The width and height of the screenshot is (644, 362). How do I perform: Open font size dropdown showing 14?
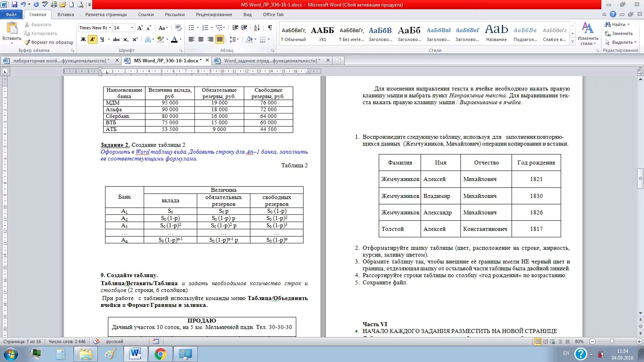pyautogui.click(x=132, y=28)
